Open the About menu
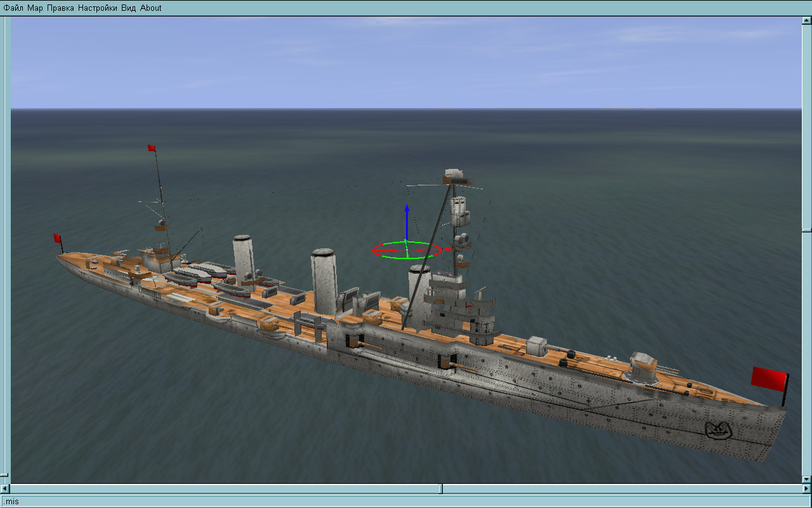This screenshot has width=812, height=508. tap(151, 8)
